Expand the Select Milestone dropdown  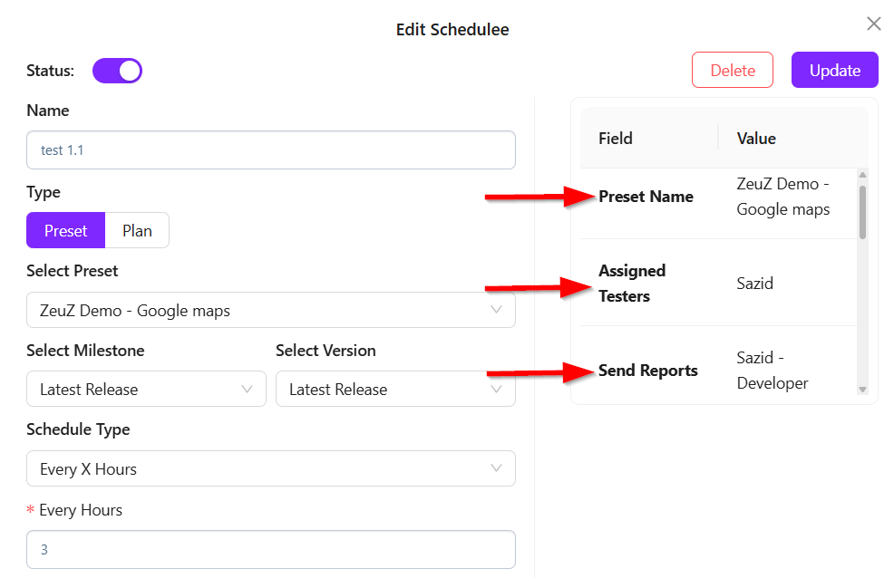(x=146, y=389)
